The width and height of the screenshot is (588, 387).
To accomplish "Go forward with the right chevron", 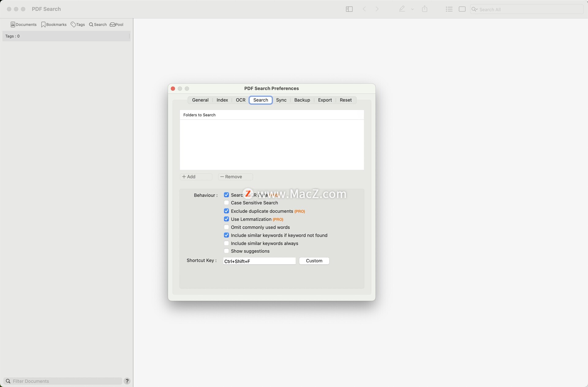I will tap(377, 9).
